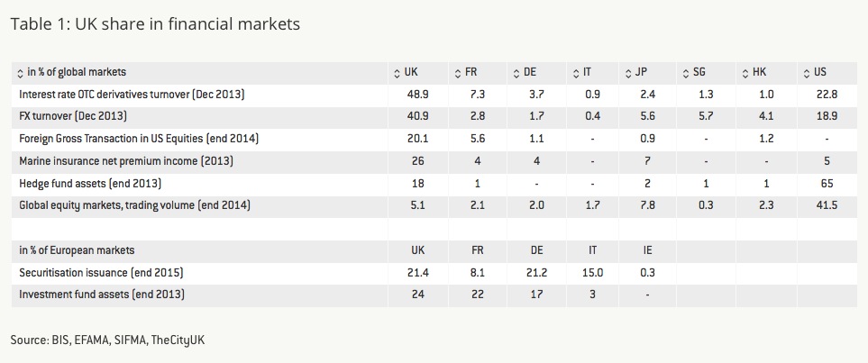Viewport: 868px width, 363px height.
Task: Select 'in % of global markets' header text
Action: [77, 72]
